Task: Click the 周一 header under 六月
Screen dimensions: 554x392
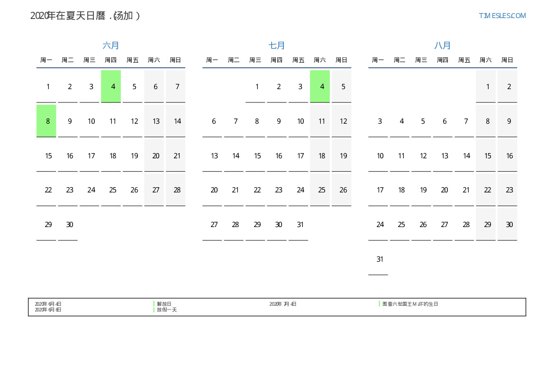Action: click(46, 60)
